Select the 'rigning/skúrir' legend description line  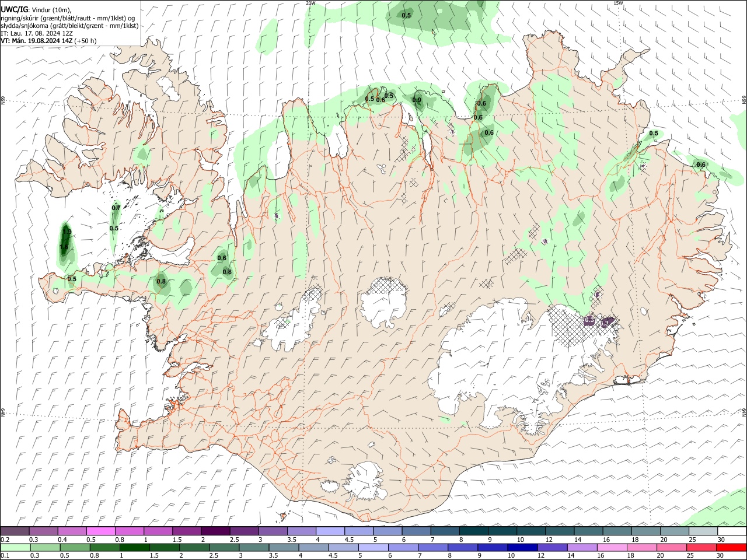point(68,18)
